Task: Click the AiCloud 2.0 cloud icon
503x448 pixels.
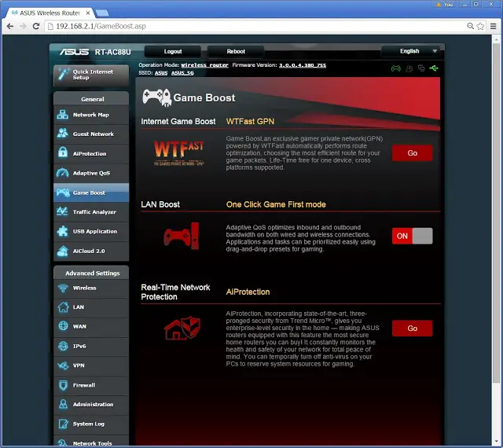Action: pyautogui.click(x=63, y=251)
